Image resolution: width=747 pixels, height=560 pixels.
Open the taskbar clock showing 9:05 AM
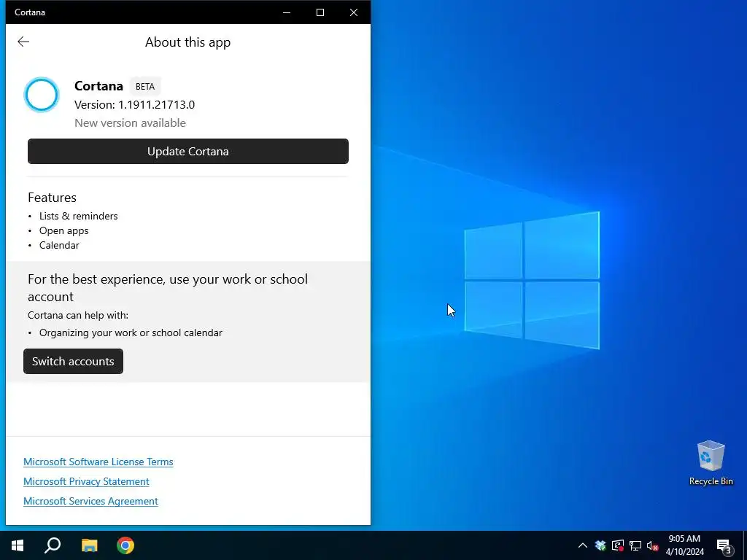click(x=684, y=545)
